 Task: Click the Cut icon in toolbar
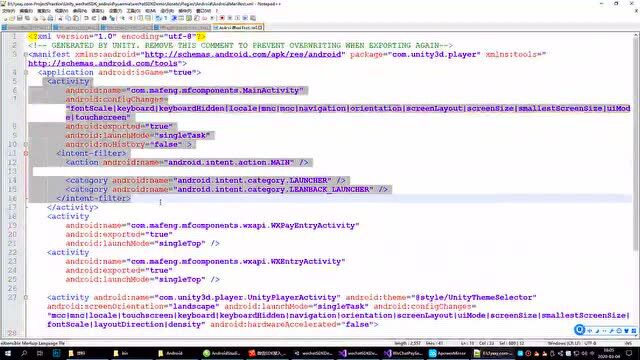60,18
